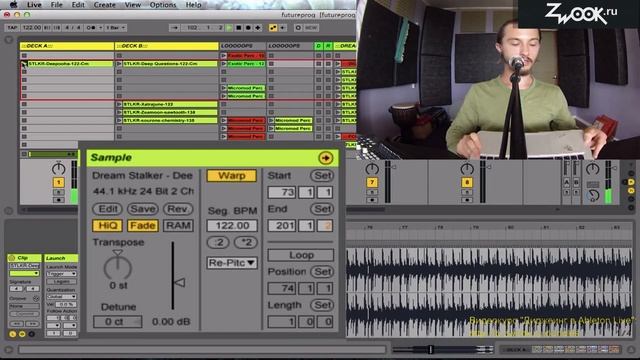Image resolution: width=640 pixels, height=360 pixels.
Task: Toggle the track 1 activator button
Action: [x=58, y=182]
